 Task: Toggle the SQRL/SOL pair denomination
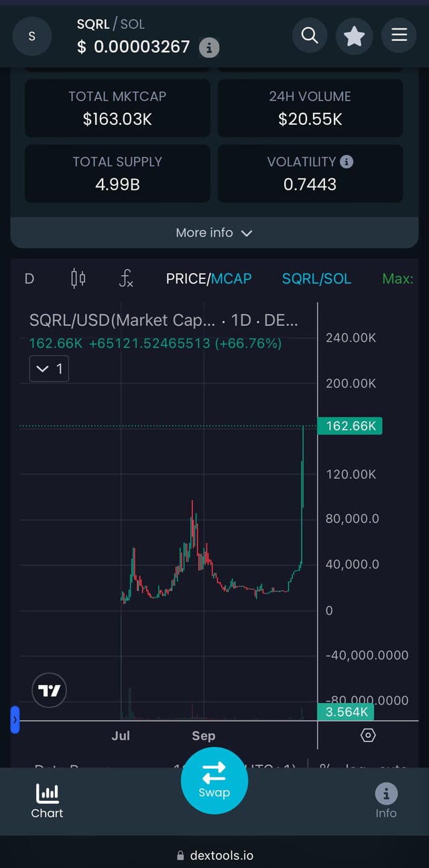tap(316, 278)
